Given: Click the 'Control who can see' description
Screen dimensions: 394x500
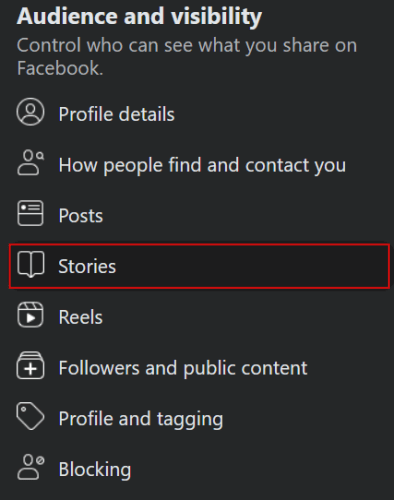Looking at the screenshot, I should click(x=187, y=57).
